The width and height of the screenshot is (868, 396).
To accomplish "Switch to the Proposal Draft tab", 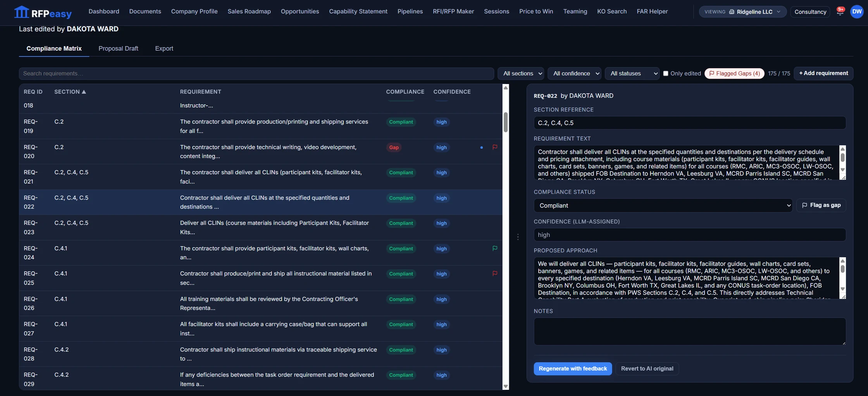I will (118, 48).
